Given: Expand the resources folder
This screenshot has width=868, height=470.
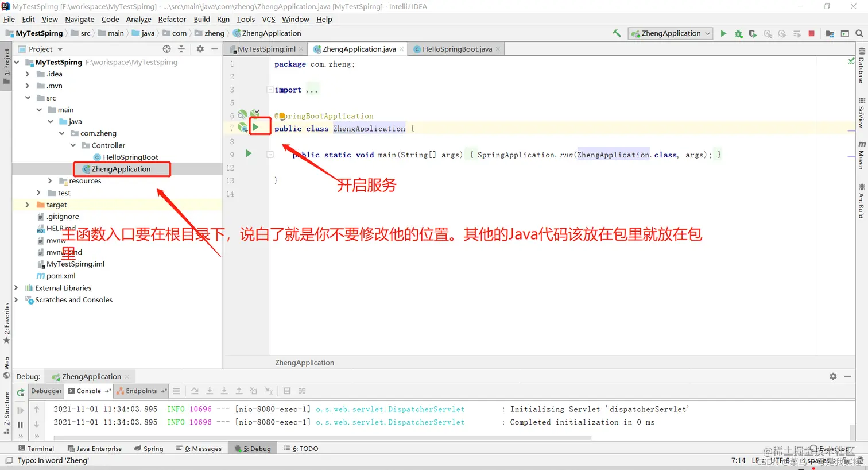Looking at the screenshot, I should (50, 181).
